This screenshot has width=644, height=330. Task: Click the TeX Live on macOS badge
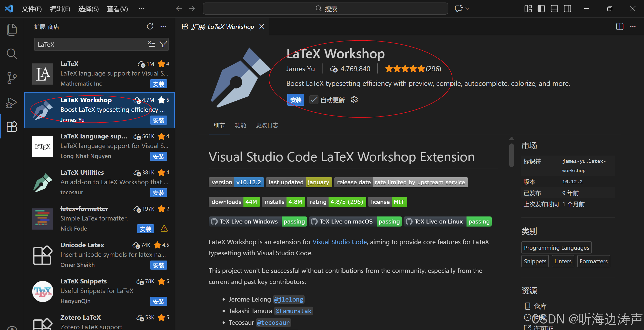[x=355, y=222]
